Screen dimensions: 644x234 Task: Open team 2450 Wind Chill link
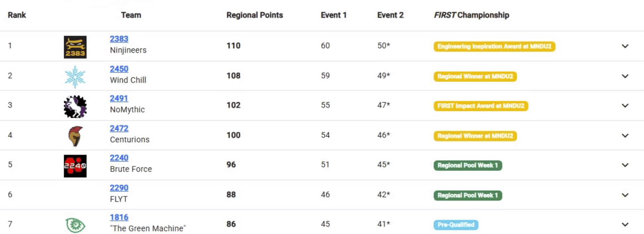pyautogui.click(x=119, y=69)
